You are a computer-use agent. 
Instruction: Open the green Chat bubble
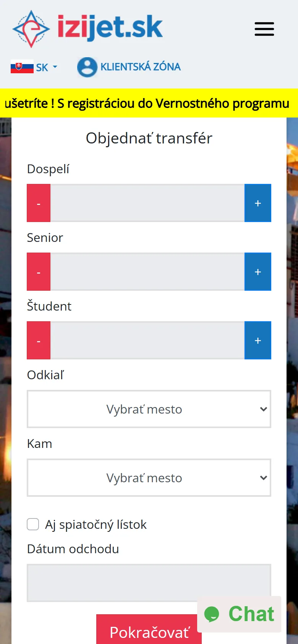click(239, 614)
